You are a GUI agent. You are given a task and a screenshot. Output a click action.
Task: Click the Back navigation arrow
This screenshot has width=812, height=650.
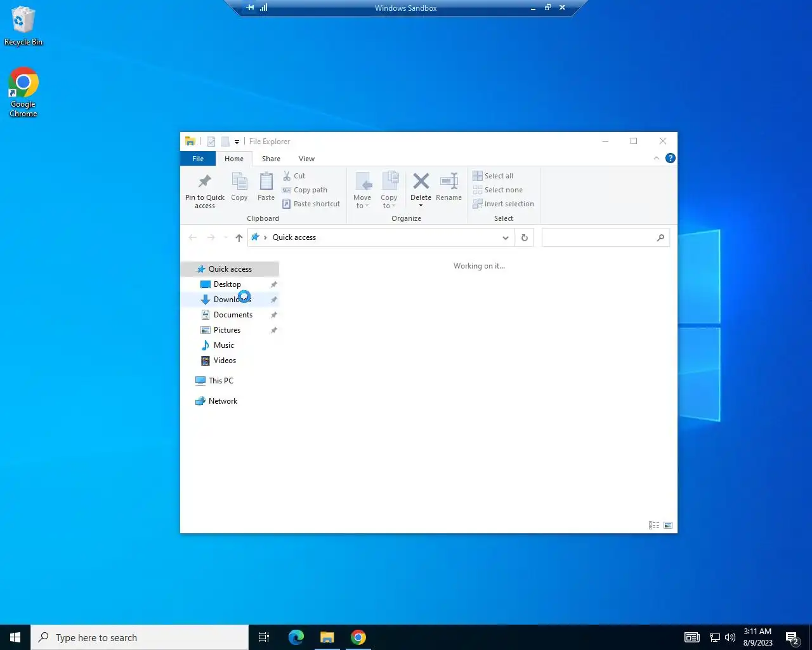click(193, 237)
